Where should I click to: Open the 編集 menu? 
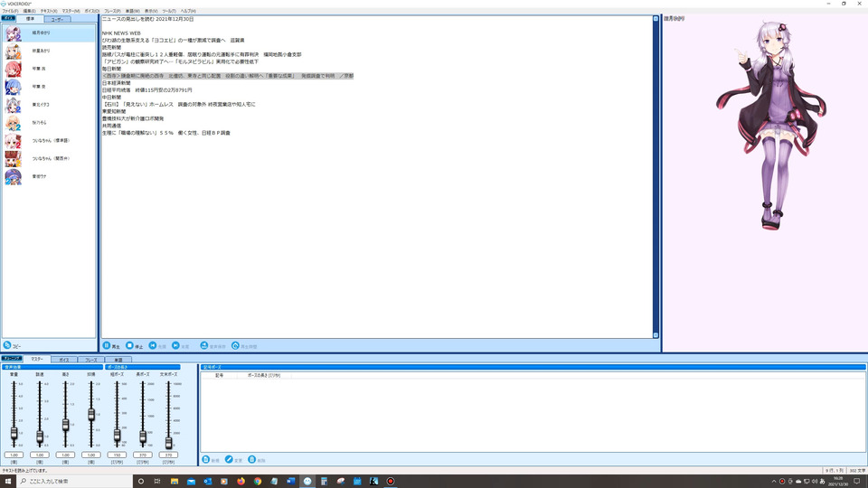pyautogui.click(x=29, y=11)
